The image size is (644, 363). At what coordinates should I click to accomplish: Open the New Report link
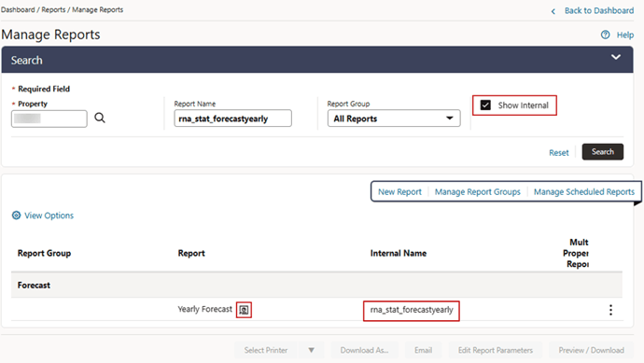[x=399, y=192]
